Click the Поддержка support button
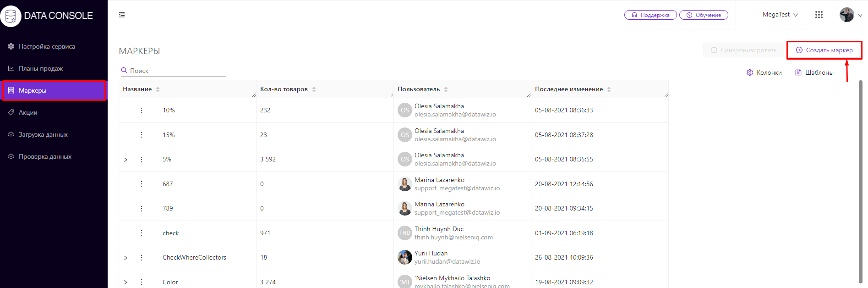Screen dimensions: 868x288 650,15
